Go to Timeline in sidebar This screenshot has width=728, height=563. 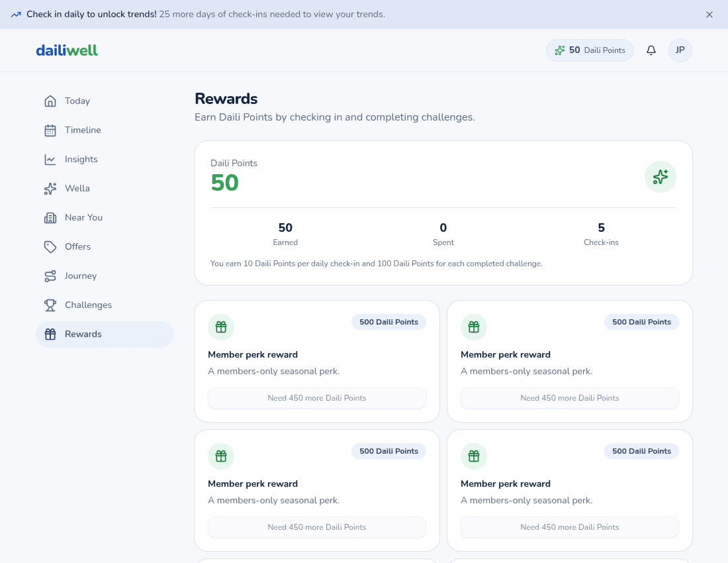(x=105, y=130)
